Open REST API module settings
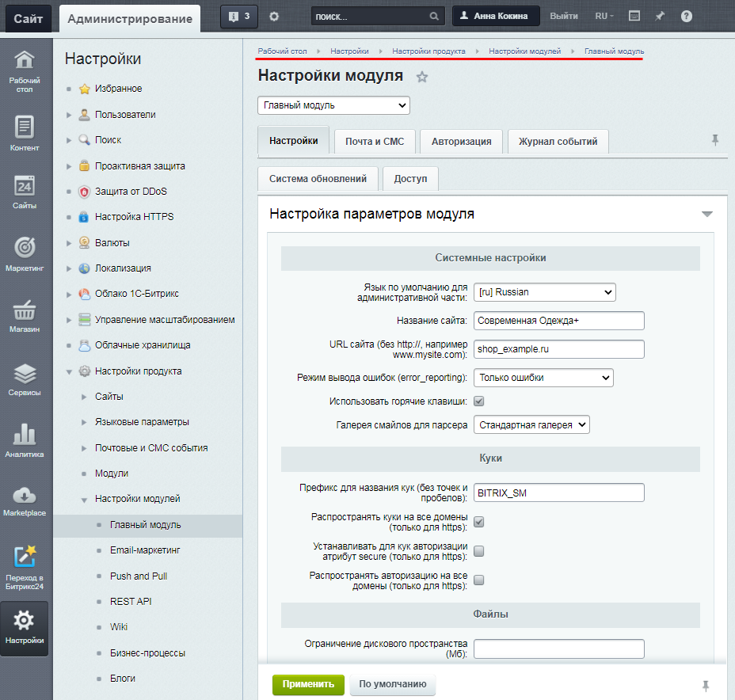Viewport: 735px width, 700px height. tap(131, 602)
